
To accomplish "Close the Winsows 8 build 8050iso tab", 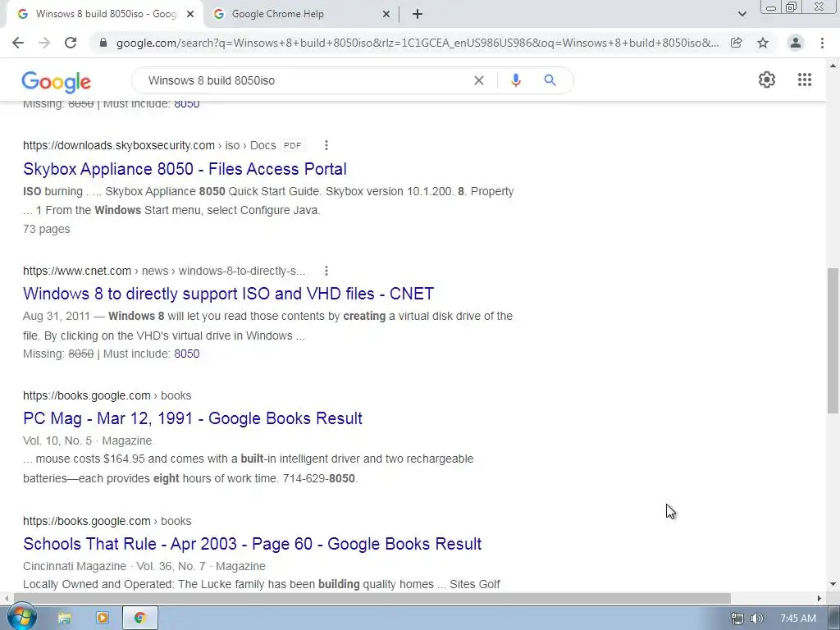I will (x=190, y=14).
